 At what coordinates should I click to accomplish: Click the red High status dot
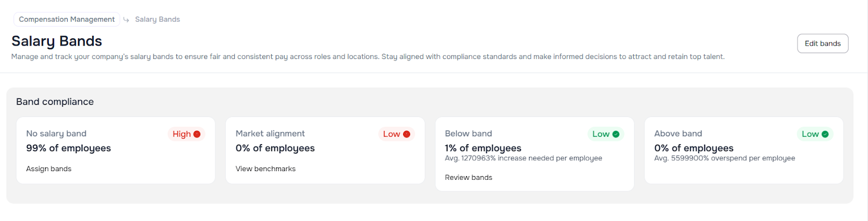tap(197, 134)
